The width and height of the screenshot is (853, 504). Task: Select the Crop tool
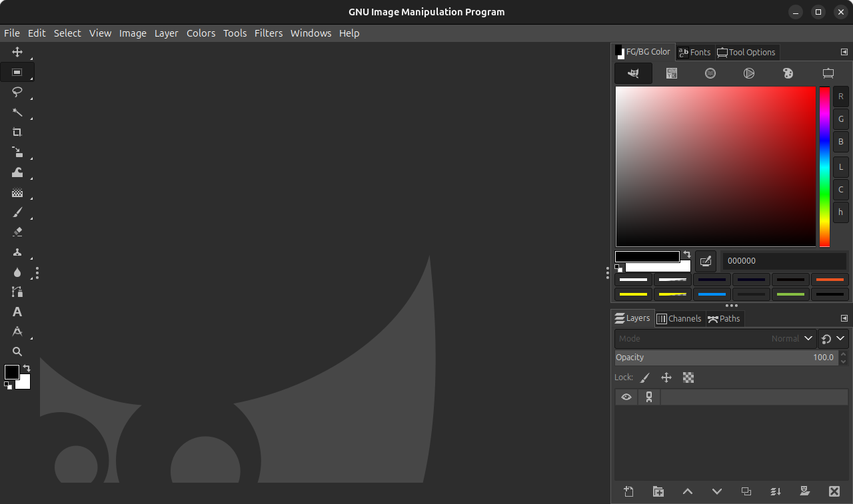click(17, 132)
